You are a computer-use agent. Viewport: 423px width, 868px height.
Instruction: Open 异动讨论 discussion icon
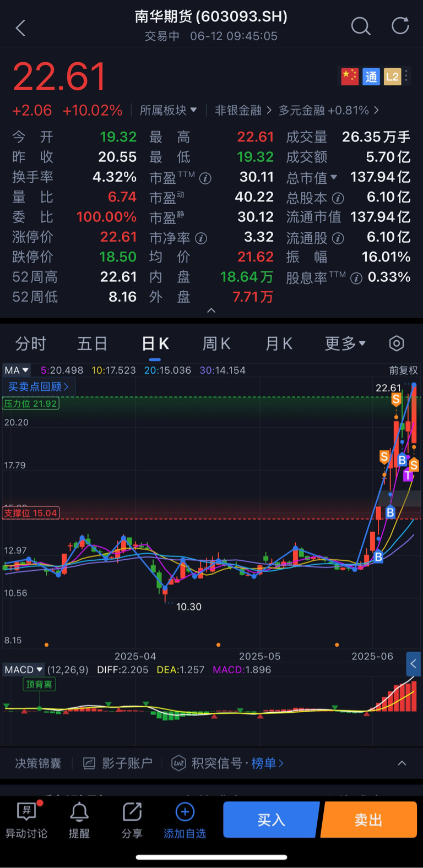(26, 820)
